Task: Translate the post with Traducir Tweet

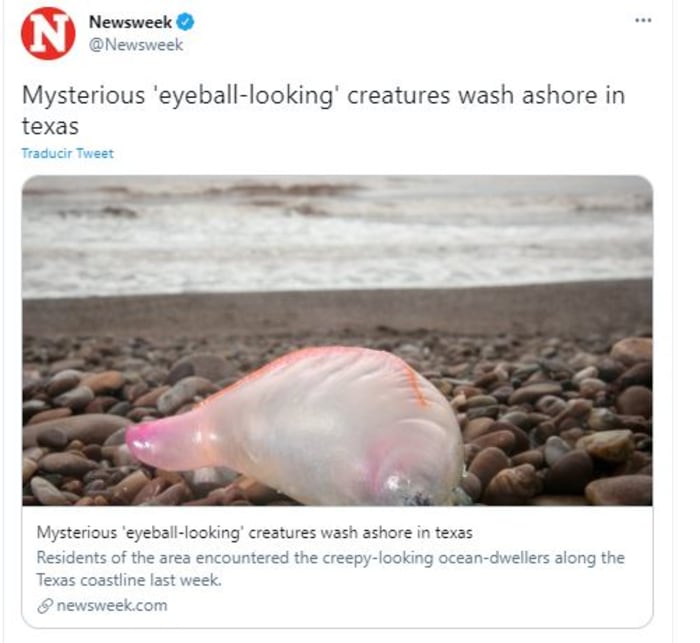Action: [x=67, y=153]
